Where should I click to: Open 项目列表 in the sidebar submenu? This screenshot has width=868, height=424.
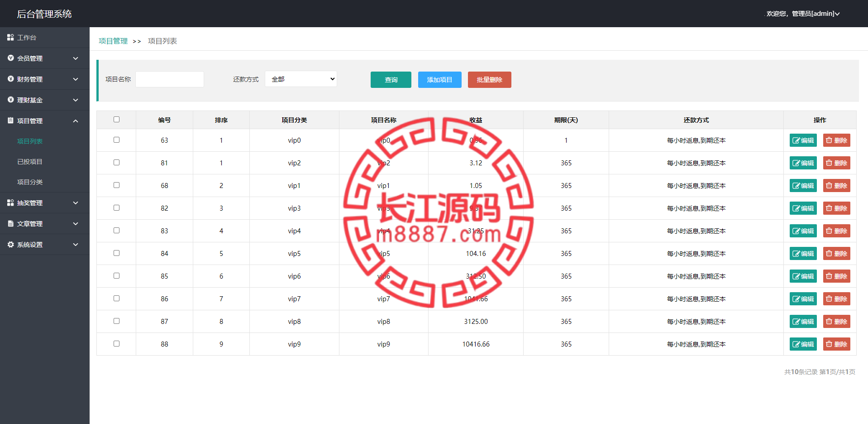pos(30,141)
